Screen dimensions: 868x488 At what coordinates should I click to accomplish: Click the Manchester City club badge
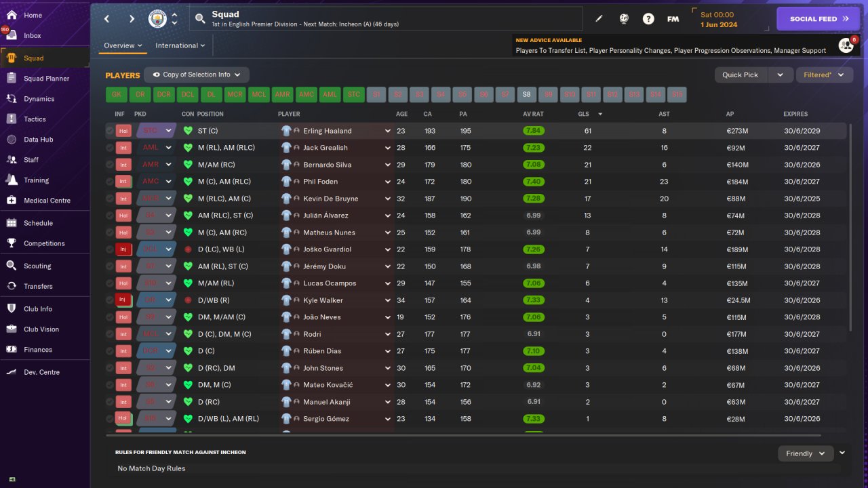(157, 19)
